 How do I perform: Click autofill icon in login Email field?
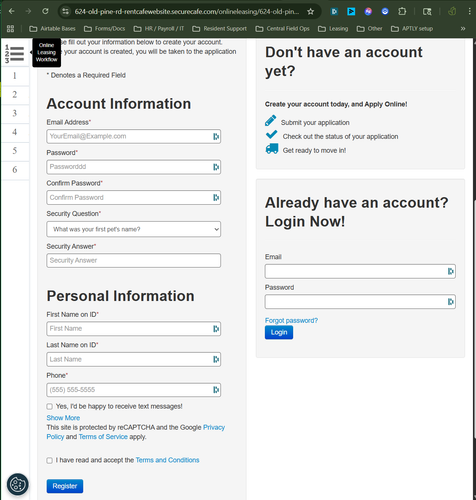click(451, 271)
